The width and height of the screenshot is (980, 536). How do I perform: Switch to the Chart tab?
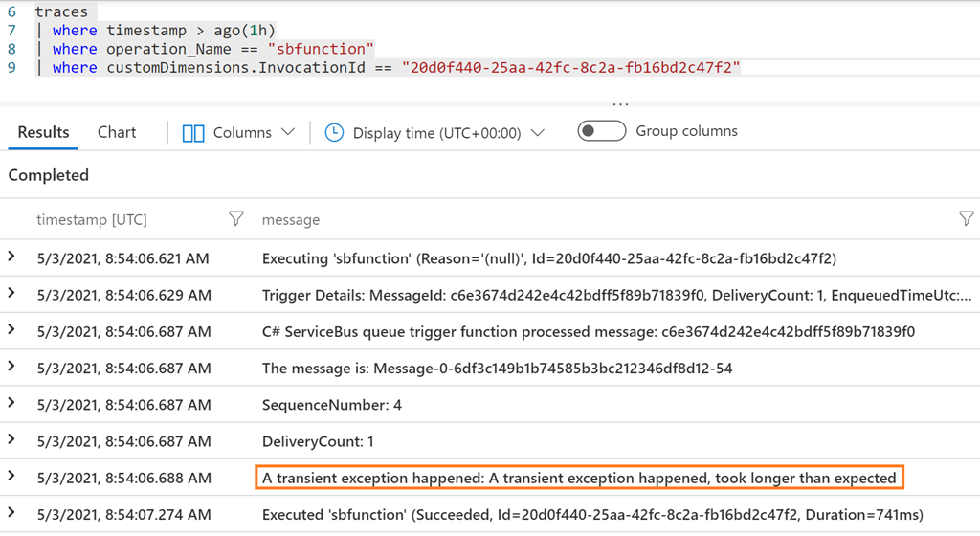click(x=117, y=132)
